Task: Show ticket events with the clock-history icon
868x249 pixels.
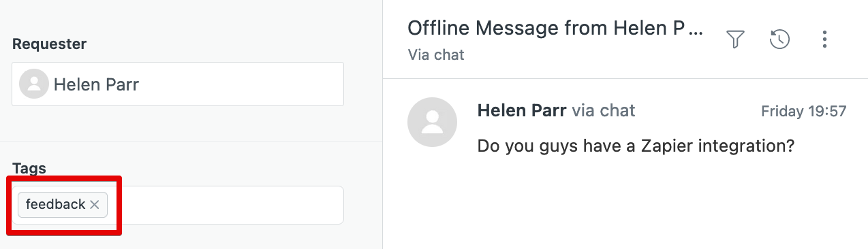Action: (779, 39)
